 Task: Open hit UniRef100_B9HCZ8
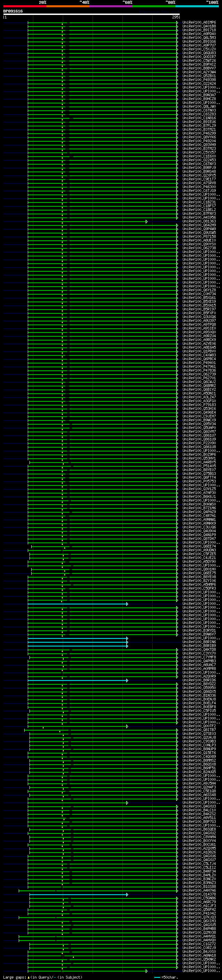(x=199, y=99)
